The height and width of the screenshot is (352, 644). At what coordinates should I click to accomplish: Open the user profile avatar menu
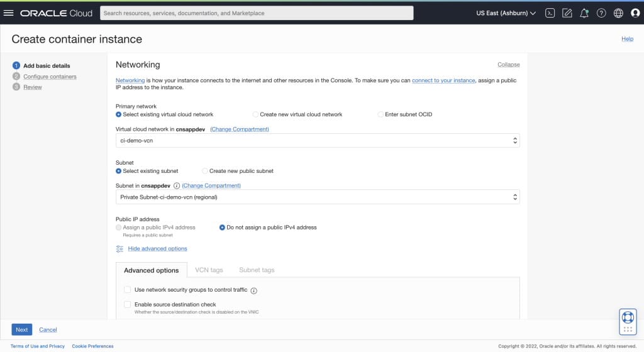point(635,13)
